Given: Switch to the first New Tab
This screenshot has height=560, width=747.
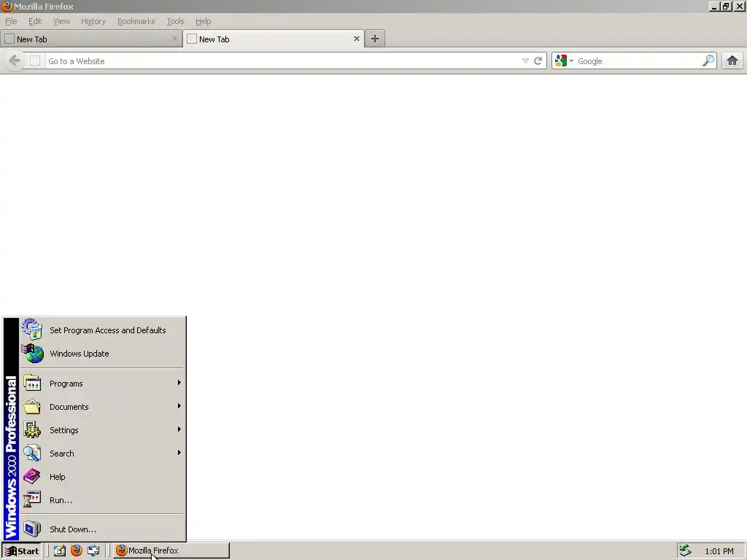Looking at the screenshot, I should tap(91, 39).
